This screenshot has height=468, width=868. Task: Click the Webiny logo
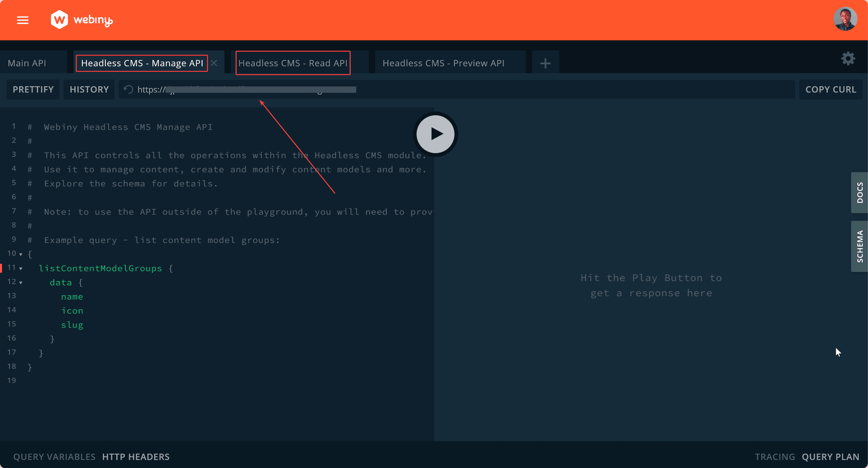click(x=81, y=20)
